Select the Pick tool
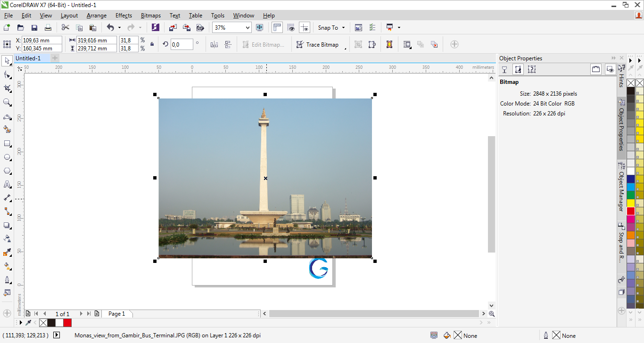Viewport: 644px width, 343px height. pyautogui.click(x=7, y=61)
